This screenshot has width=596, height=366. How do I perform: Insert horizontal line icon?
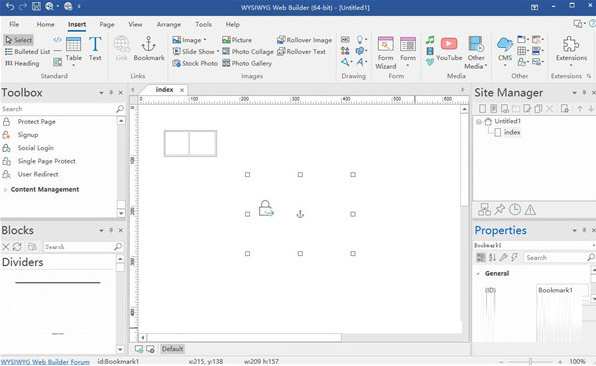point(57,51)
